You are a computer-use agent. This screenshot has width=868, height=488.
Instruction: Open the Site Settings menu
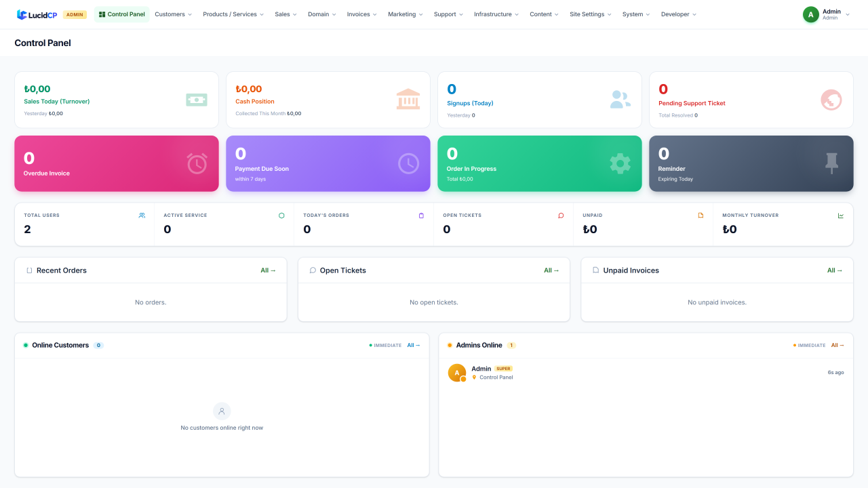pos(590,14)
